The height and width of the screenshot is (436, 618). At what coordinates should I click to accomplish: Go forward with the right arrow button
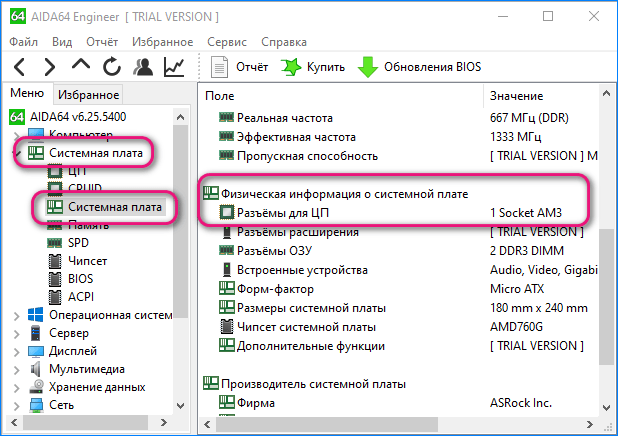(x=50, y=67)
